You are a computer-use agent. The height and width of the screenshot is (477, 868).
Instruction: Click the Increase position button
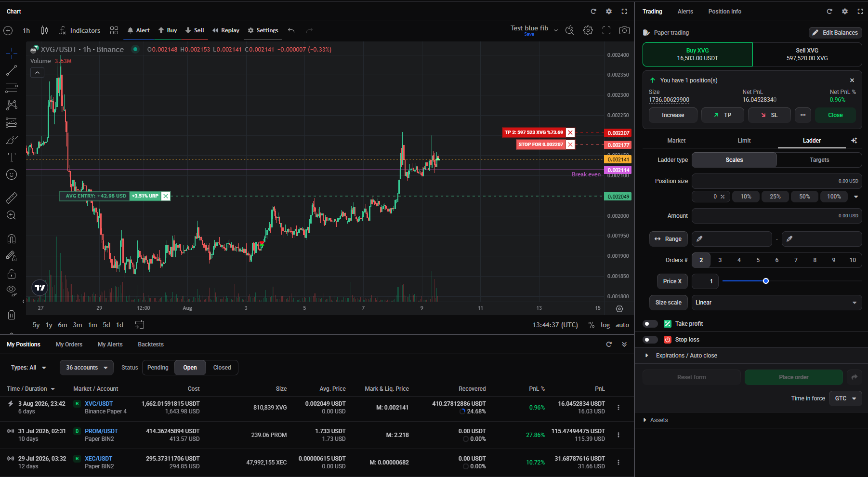pos(673,115)
